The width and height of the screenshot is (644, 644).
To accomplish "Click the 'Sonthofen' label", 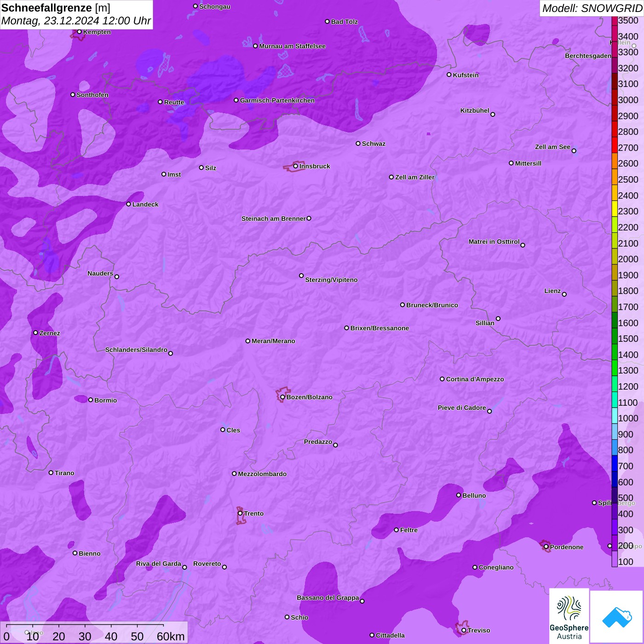I will (x=92, y=95).
